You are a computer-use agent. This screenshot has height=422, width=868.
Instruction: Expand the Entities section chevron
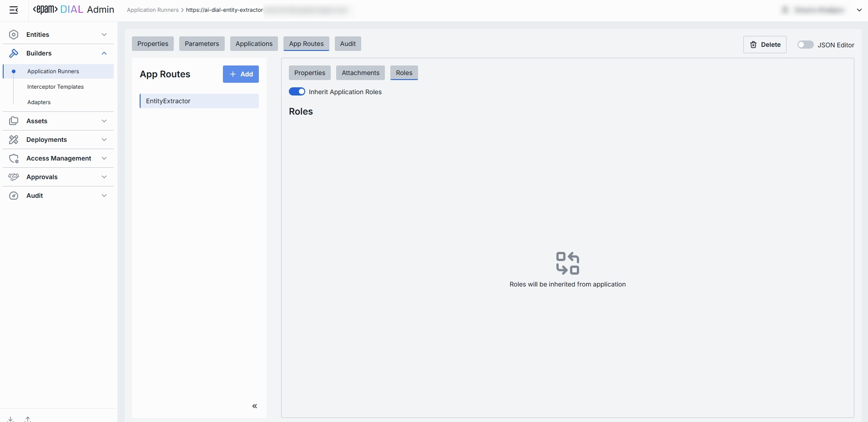point(104,35)
